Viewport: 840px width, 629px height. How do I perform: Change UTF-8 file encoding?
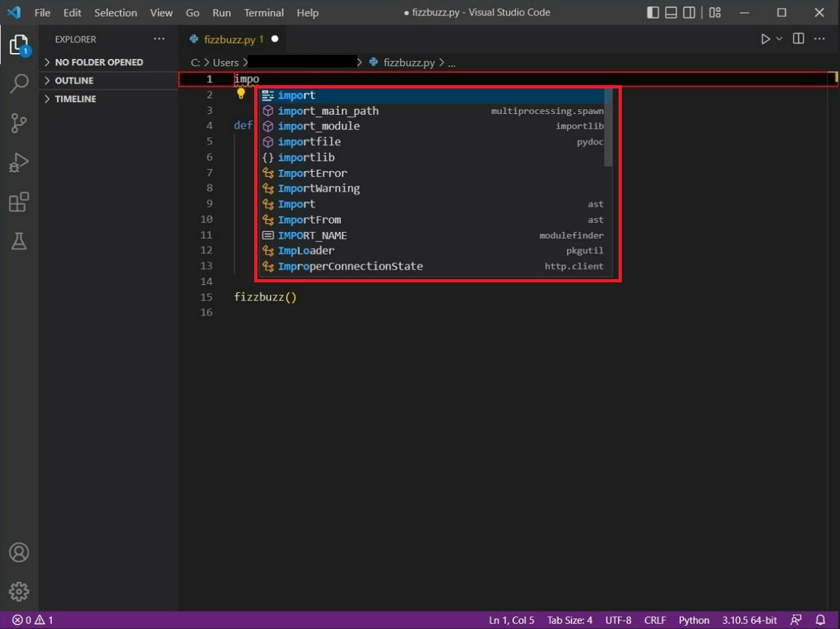(x=619, y=620)
